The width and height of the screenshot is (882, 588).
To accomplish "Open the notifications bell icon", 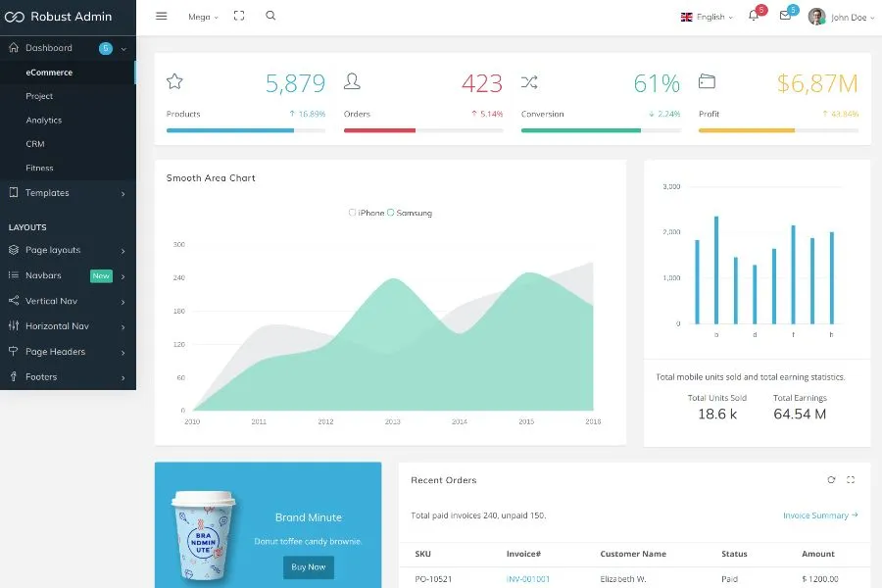I will 753,17.
